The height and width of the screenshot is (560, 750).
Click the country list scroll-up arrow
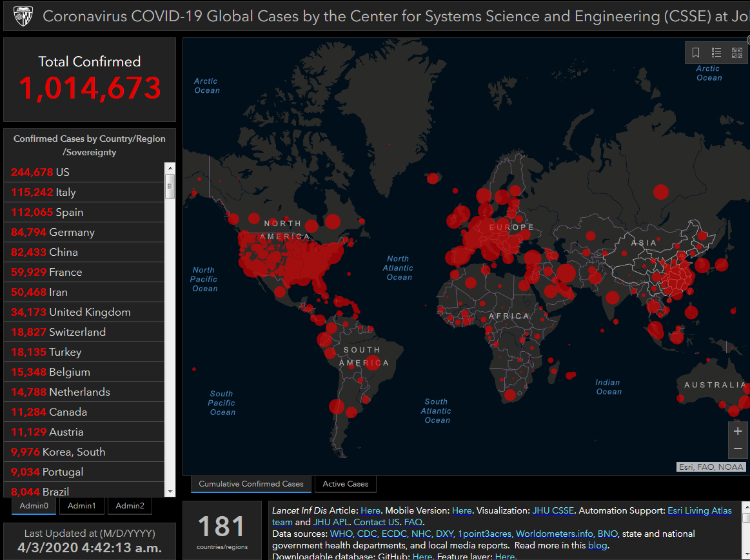pos(170,168)
